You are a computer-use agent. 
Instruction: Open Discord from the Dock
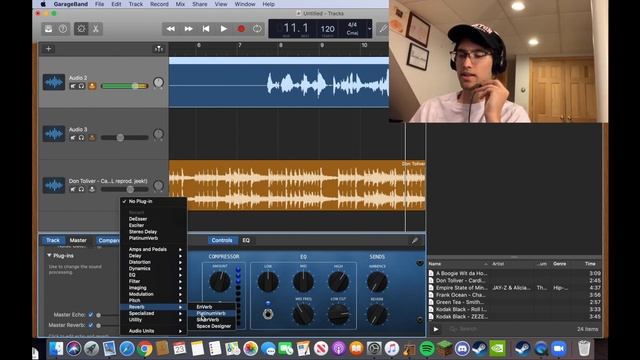coord(462,349)
